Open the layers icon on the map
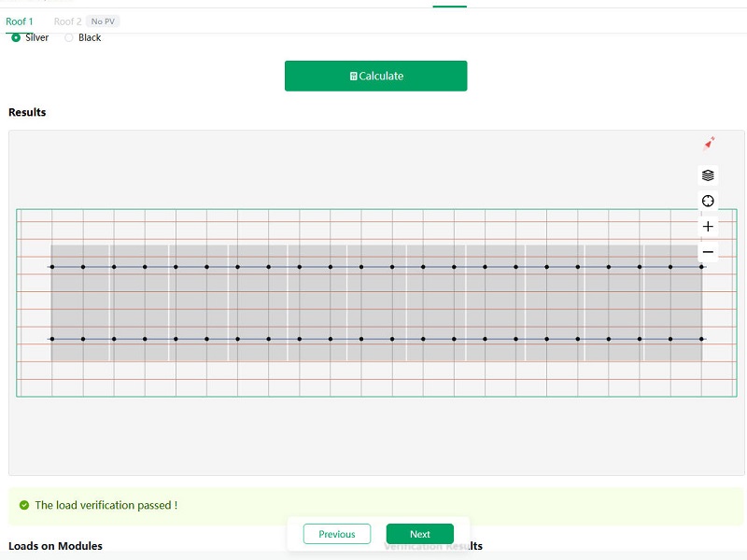The image size is (747, 560). pos(708,175)
